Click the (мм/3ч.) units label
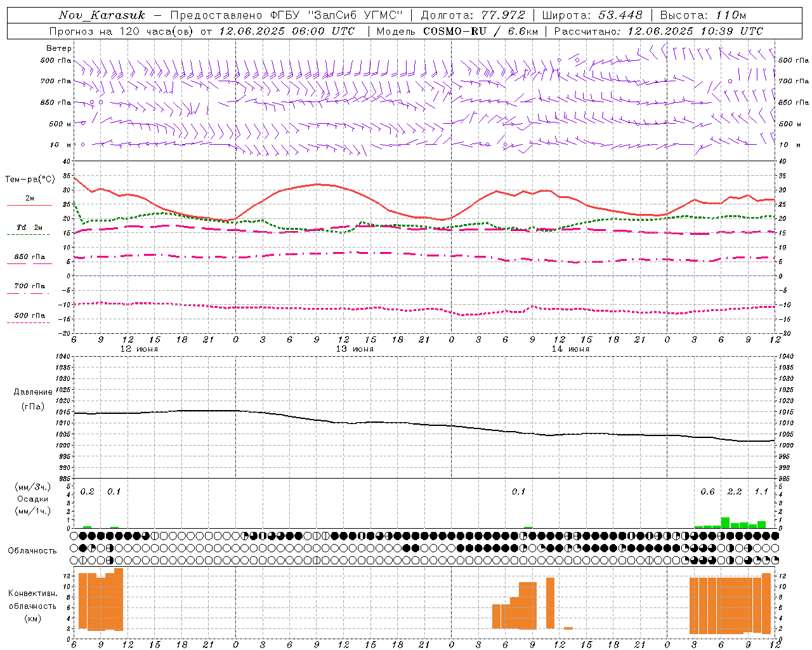Image resolution: width=812 pixels, height=650 pixels. coord(32,487)
